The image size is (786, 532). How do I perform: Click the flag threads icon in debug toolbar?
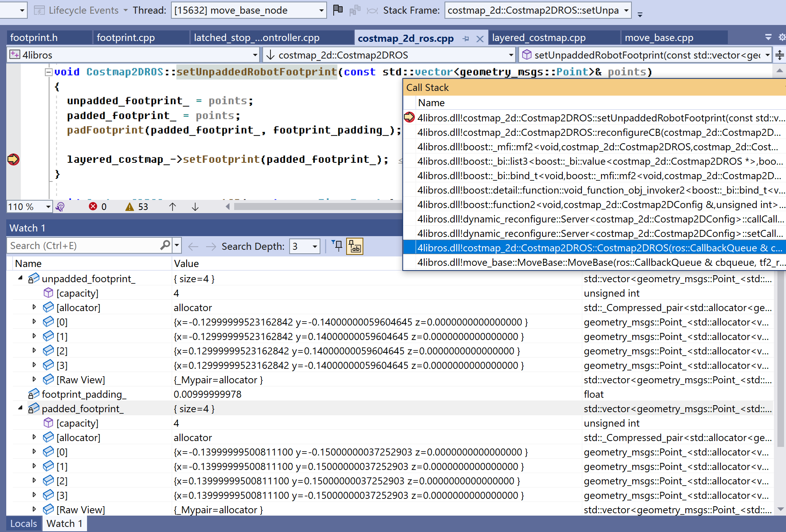point(338,10)
